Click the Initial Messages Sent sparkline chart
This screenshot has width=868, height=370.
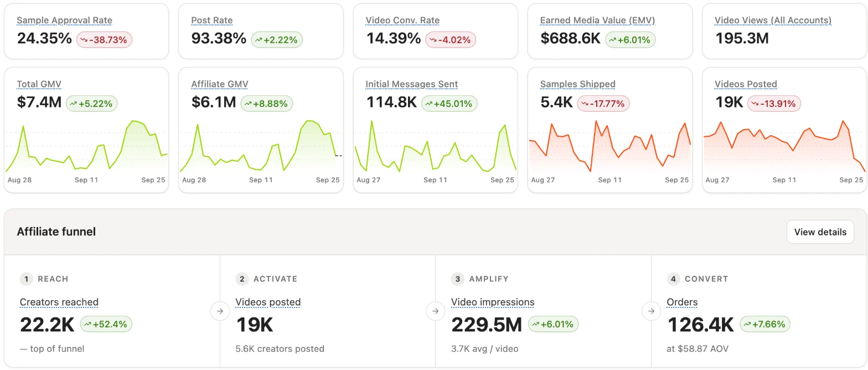pos(435,146)
